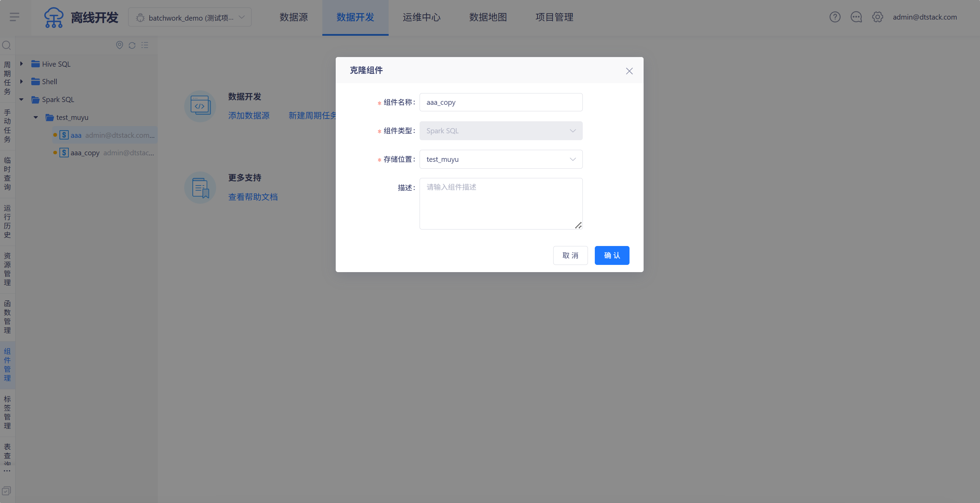
Task: Refresh the component tree
Action: pyautogui.click(x=132, y=45)
